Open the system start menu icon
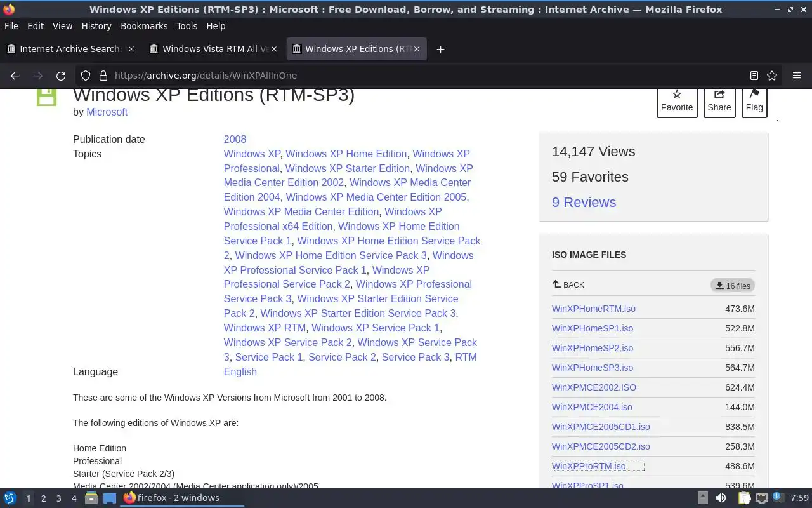This screenshot has height=508, width=812. [x=10, y=498]
